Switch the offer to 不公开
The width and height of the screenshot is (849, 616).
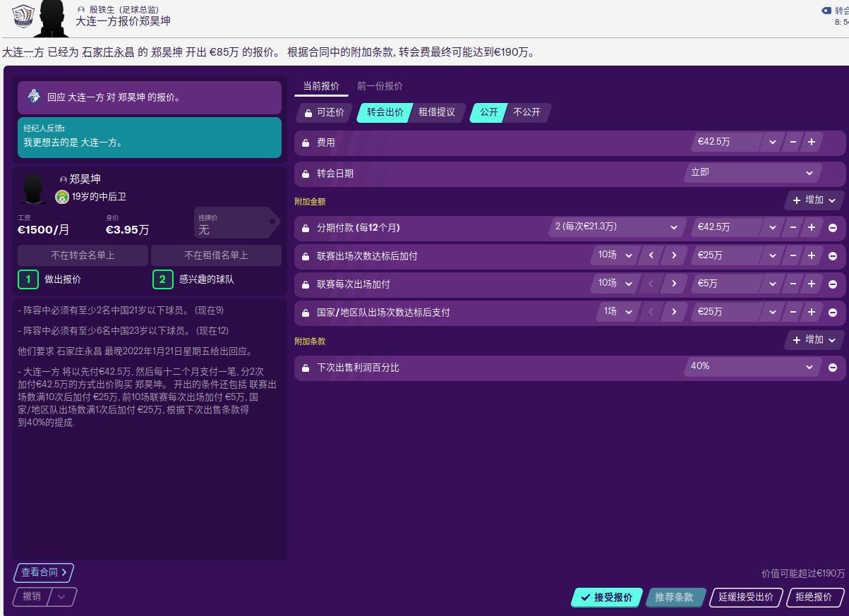click(x=526, y=112)
